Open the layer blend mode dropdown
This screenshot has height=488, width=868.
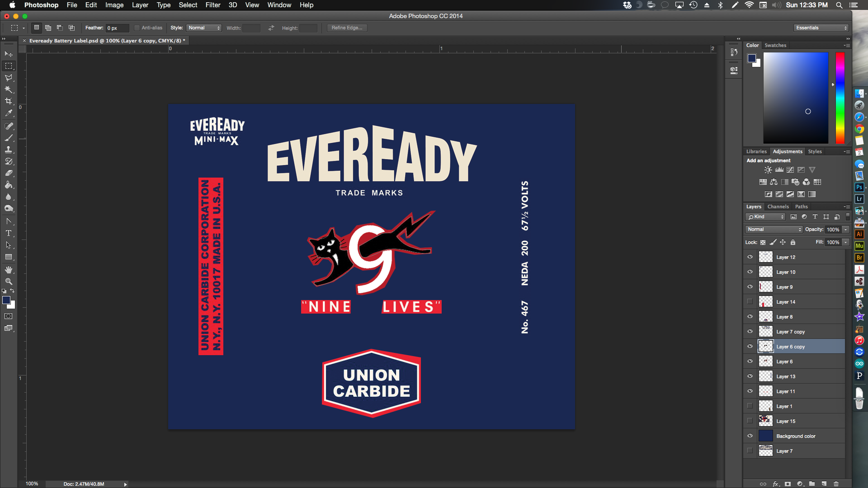(x=774, y=230)
